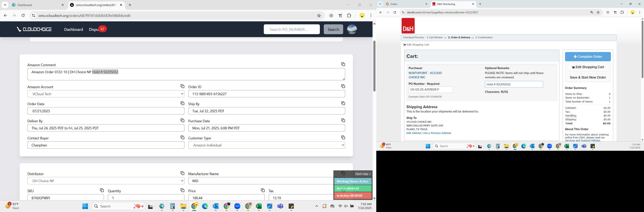Viewport: 644px width, 212px height.
Task: Open the Windows Start menu in main taskbar
Action: (85, 206)
